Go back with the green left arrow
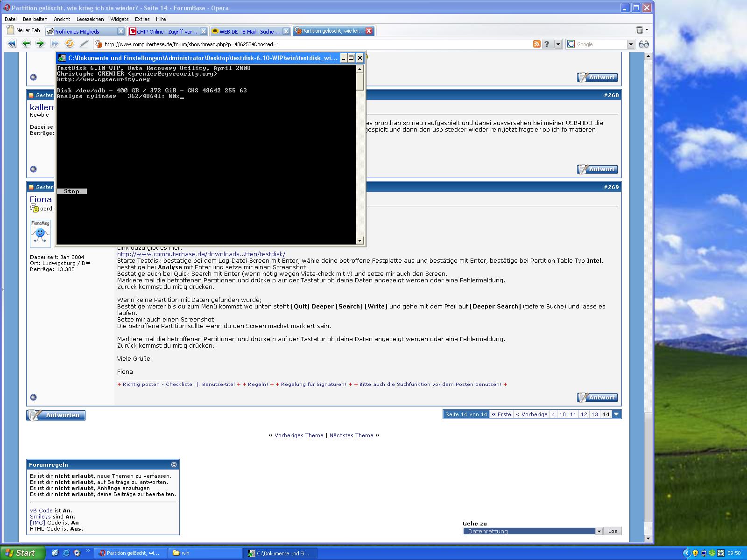 click(x=26, y=44)
